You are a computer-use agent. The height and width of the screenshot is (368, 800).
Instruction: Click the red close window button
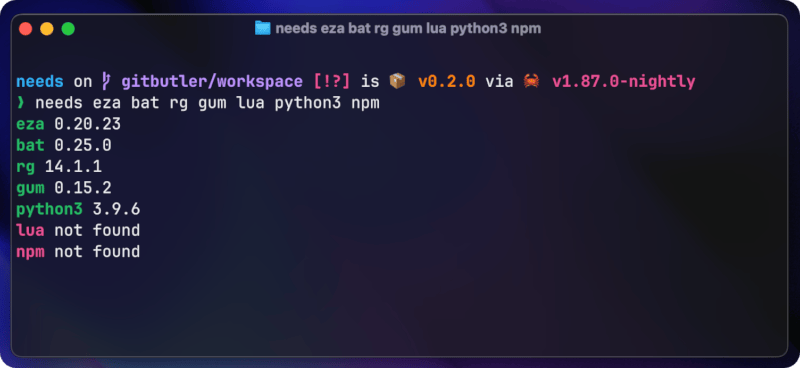26,29
